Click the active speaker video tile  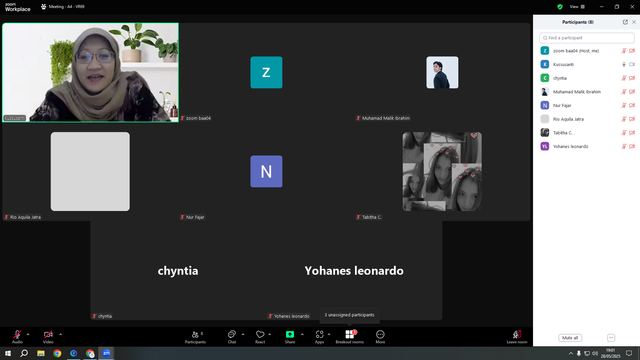pyautogui.click(x=91, y=72)
